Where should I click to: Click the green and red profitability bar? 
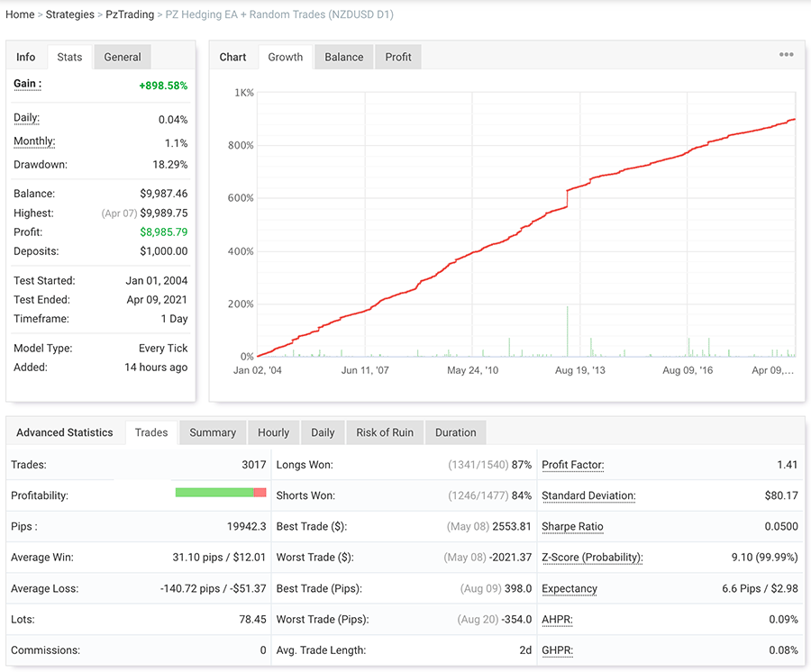(221, 493)
